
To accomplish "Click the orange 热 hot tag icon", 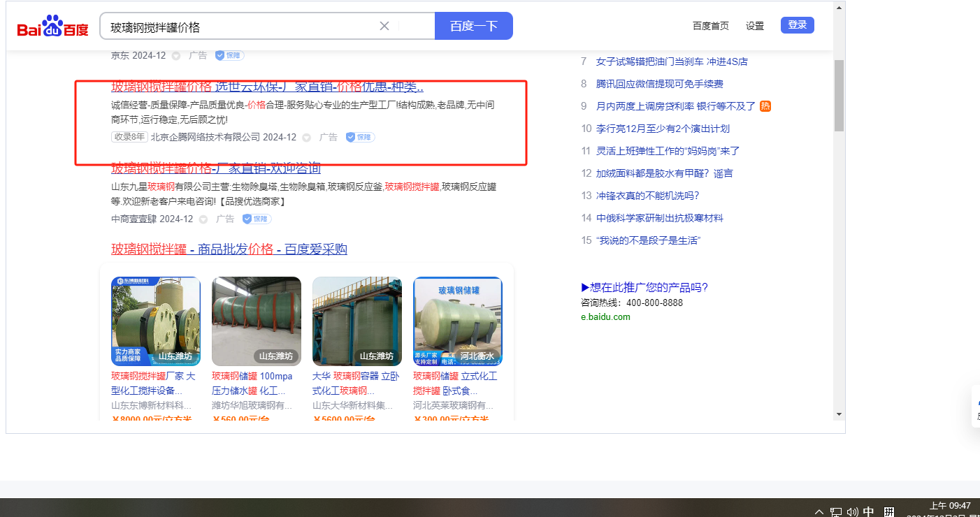I will coord(765,106).
